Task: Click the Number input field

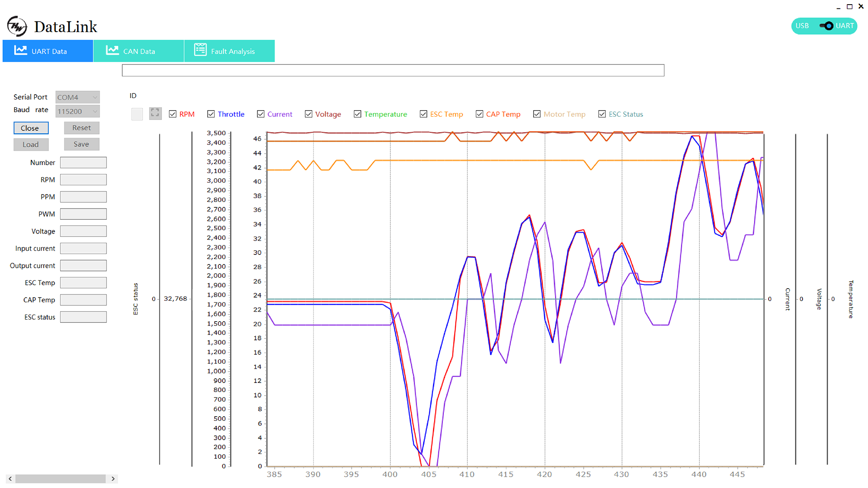Action: 83,163
